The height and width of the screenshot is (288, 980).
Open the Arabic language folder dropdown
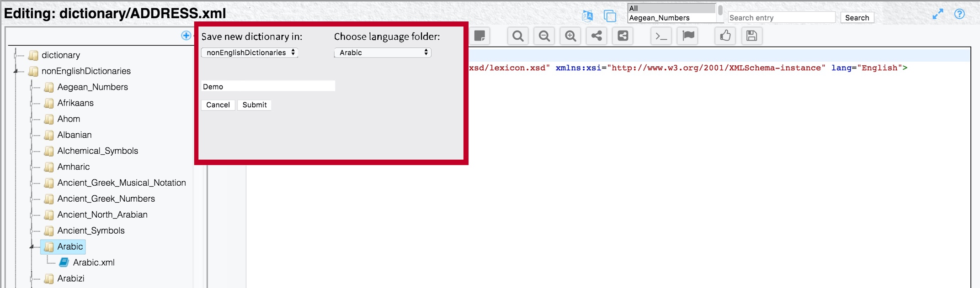tap(383, 52)
